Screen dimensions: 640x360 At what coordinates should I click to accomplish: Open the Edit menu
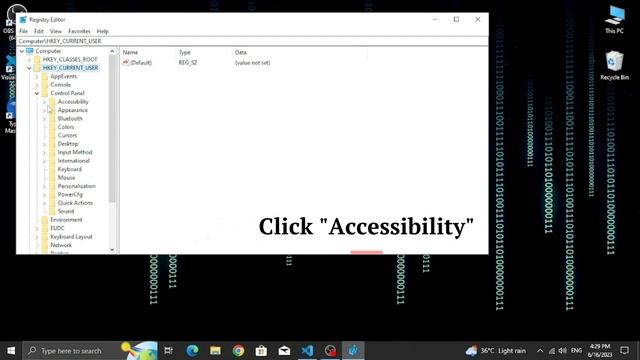click(39, 31)
